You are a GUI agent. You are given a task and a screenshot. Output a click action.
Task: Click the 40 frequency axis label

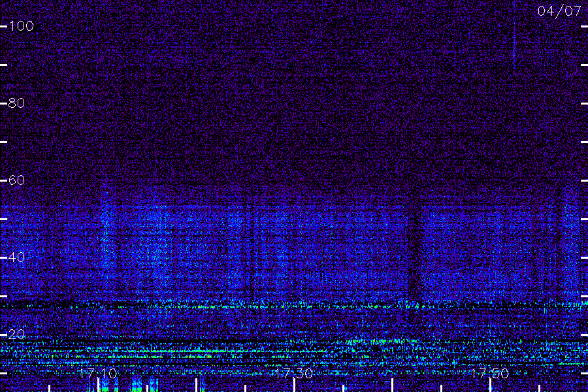tap(16, 257)
